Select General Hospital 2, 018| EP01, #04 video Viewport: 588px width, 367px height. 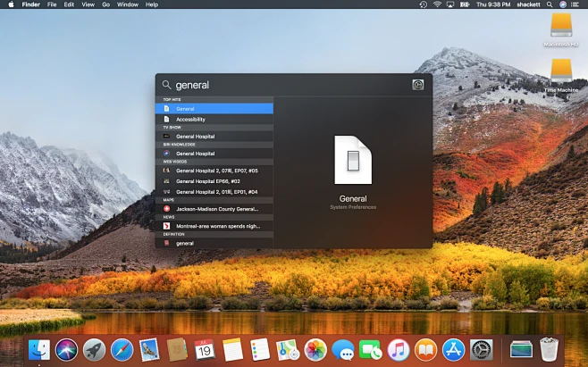214,192
